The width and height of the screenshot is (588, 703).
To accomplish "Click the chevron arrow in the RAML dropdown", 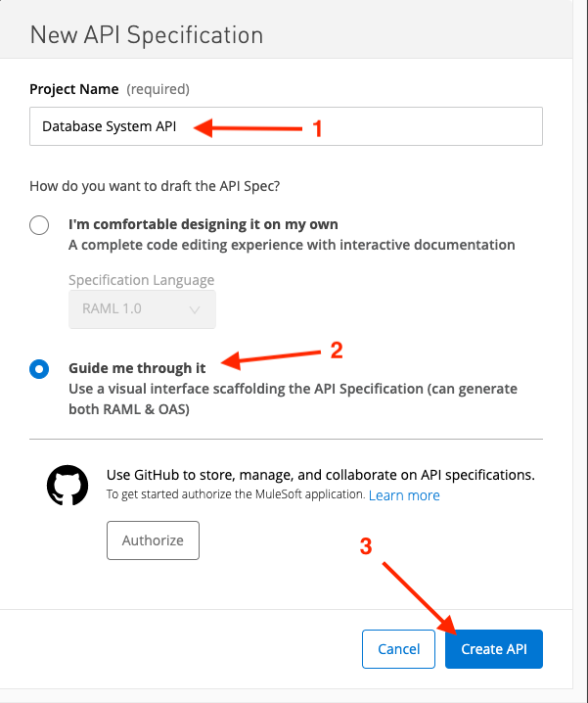I will (x=194, y=309).
